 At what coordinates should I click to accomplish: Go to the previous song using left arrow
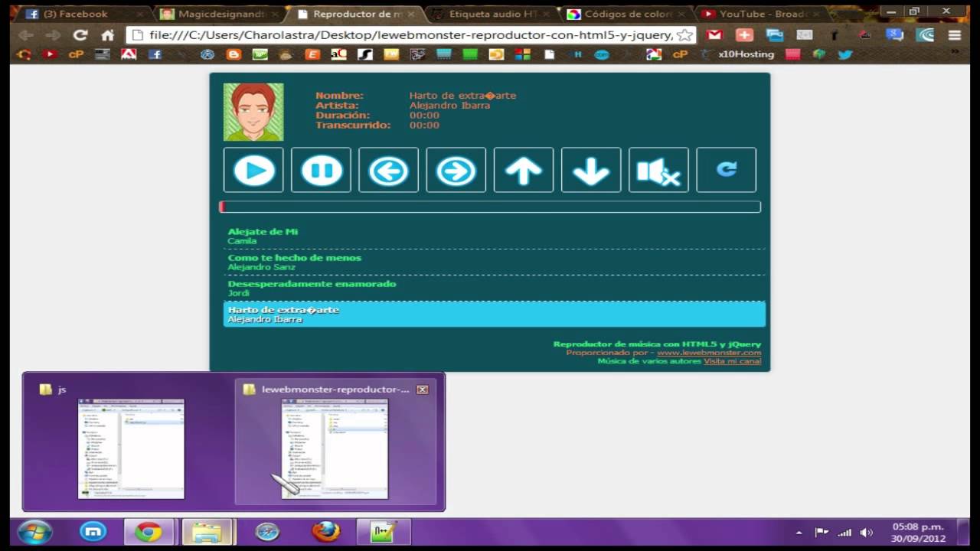click(388, 170)
